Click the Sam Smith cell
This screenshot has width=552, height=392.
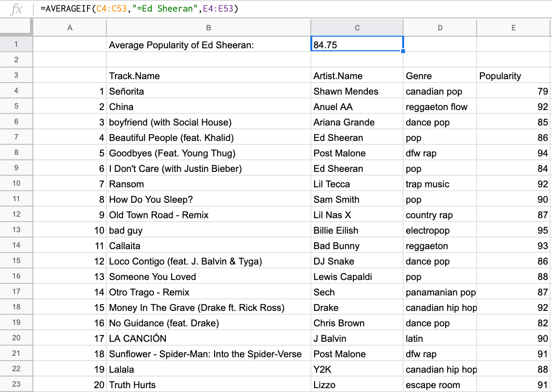coord(357,199)
